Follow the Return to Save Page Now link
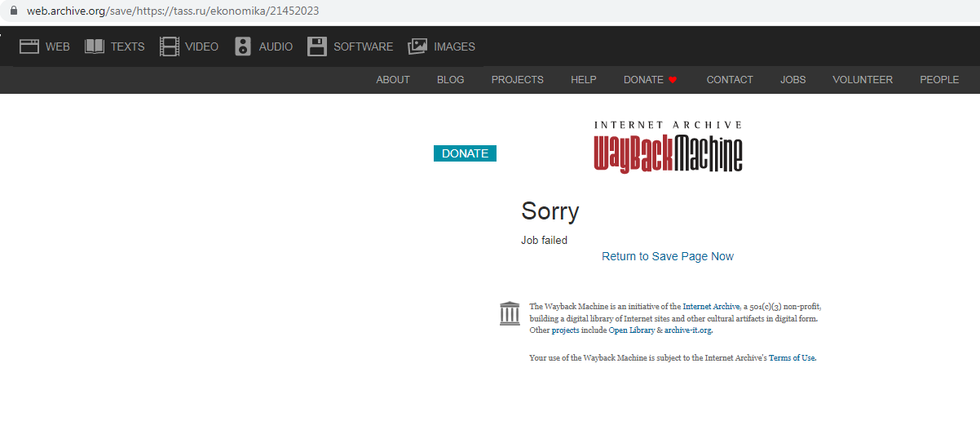Viewport: 980px width, 421px height. pos(668,256)
